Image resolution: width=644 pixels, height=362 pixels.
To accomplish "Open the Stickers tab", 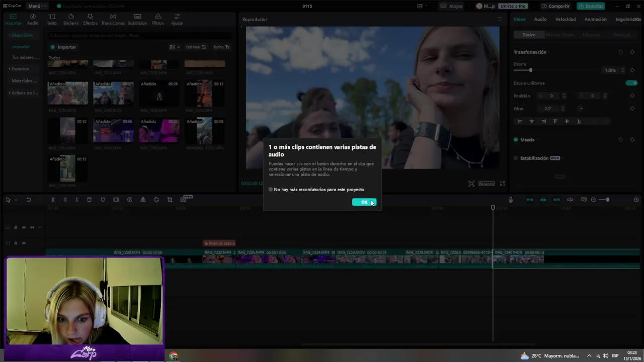I will [x=71, y=20].
